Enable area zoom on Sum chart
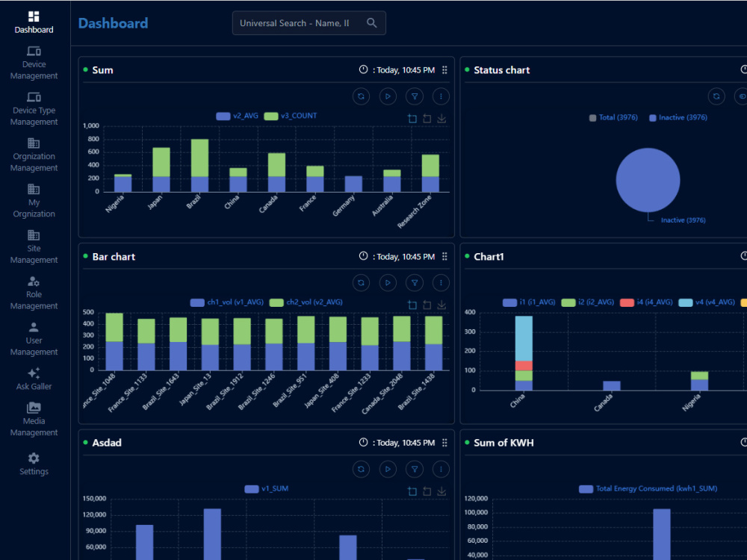The width and height of the screenshot is (747, 560). tap(412, 119)
